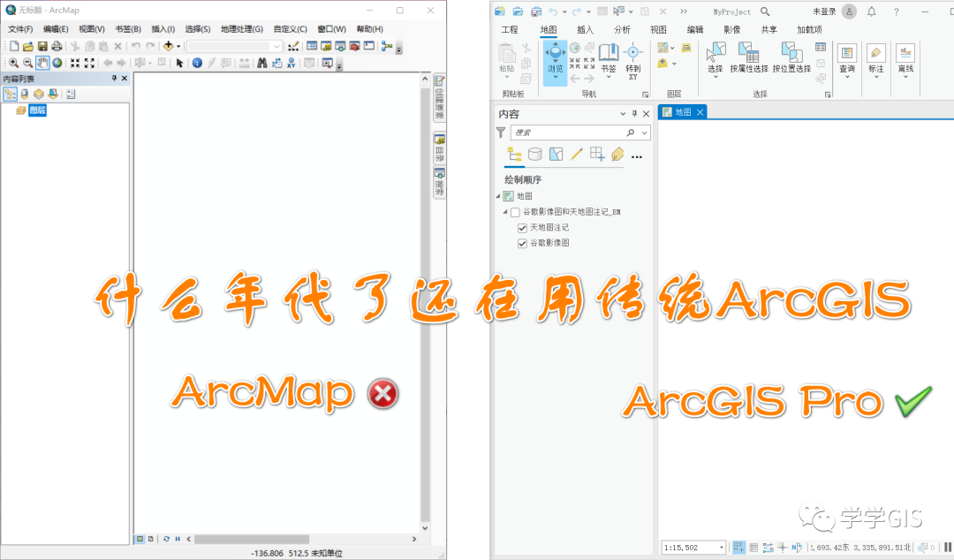954x560 pixels.
Task: Open the 文件(F) menu in ArcMap
Action: (x=20, y=29)
